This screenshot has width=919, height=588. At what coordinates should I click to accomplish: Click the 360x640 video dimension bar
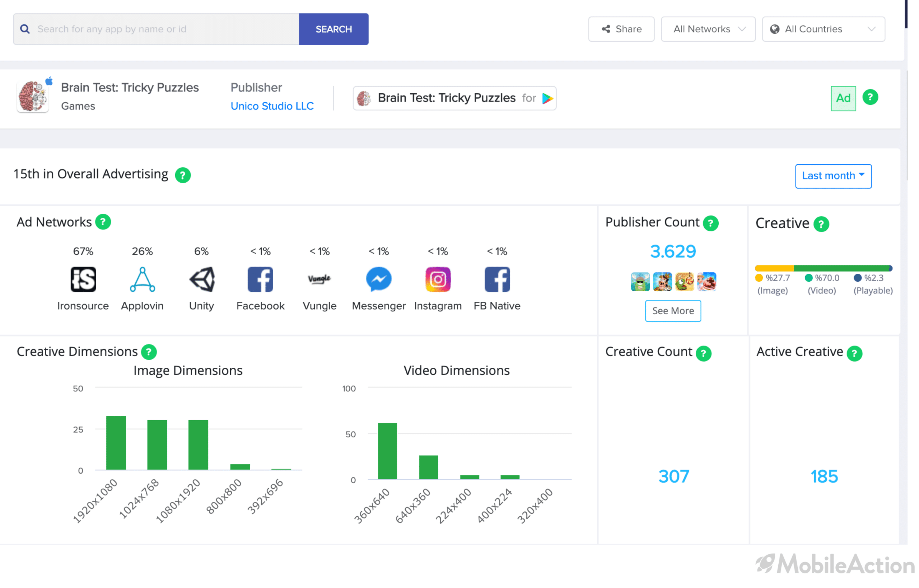coord(387,451)
